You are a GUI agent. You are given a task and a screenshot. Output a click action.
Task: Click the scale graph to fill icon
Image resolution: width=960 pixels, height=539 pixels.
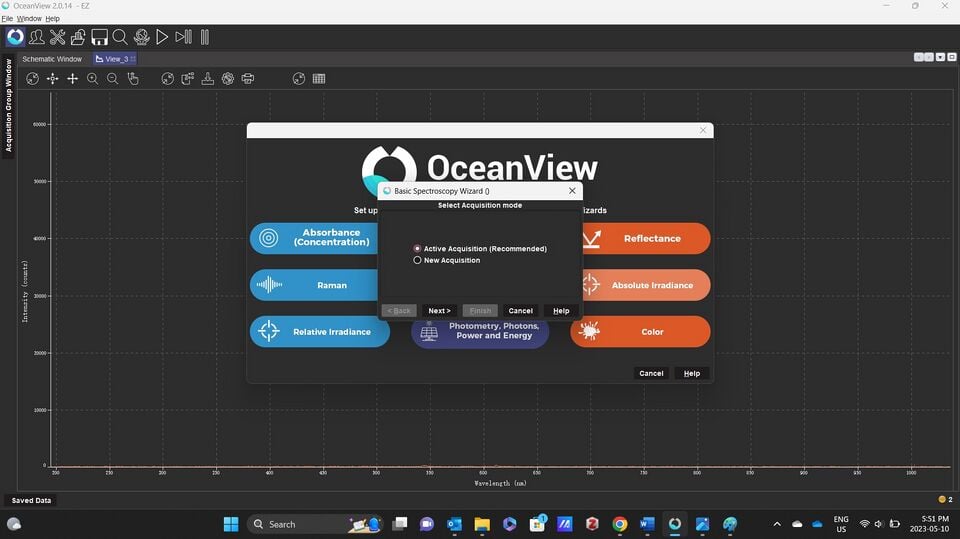click(x=32, y=78)
